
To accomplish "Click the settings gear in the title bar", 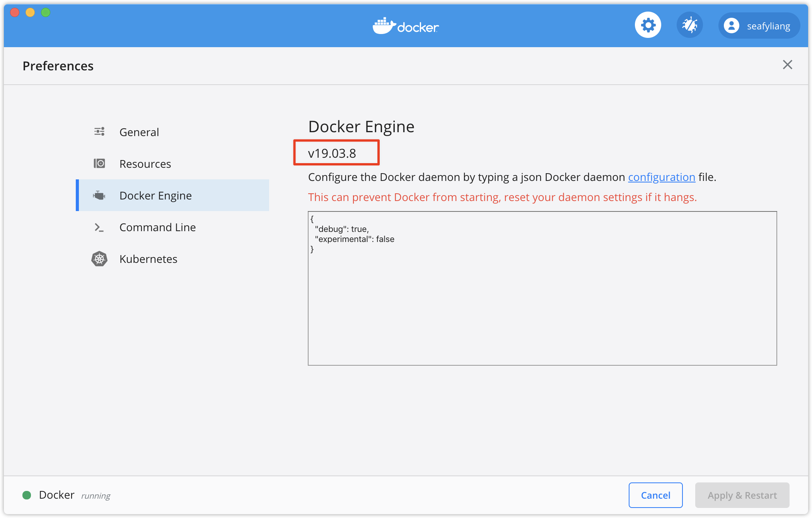I will click(x=648, y=24).
